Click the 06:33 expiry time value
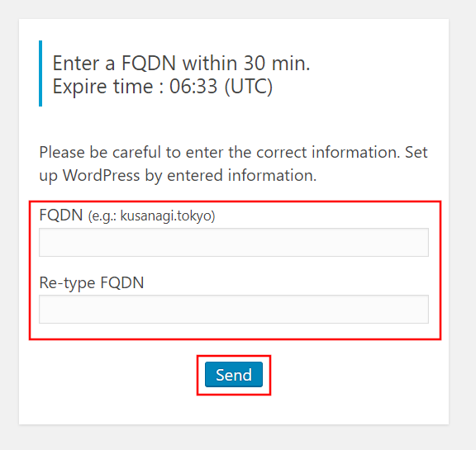 coord(193,87)
